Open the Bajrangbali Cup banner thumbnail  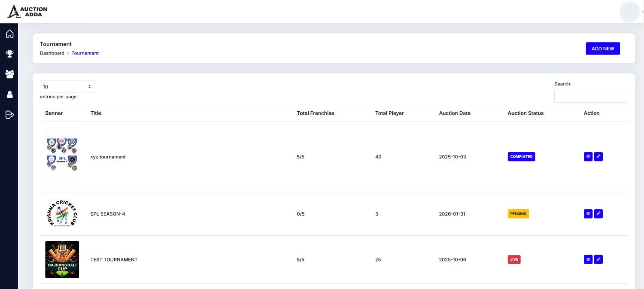point(62,259)
